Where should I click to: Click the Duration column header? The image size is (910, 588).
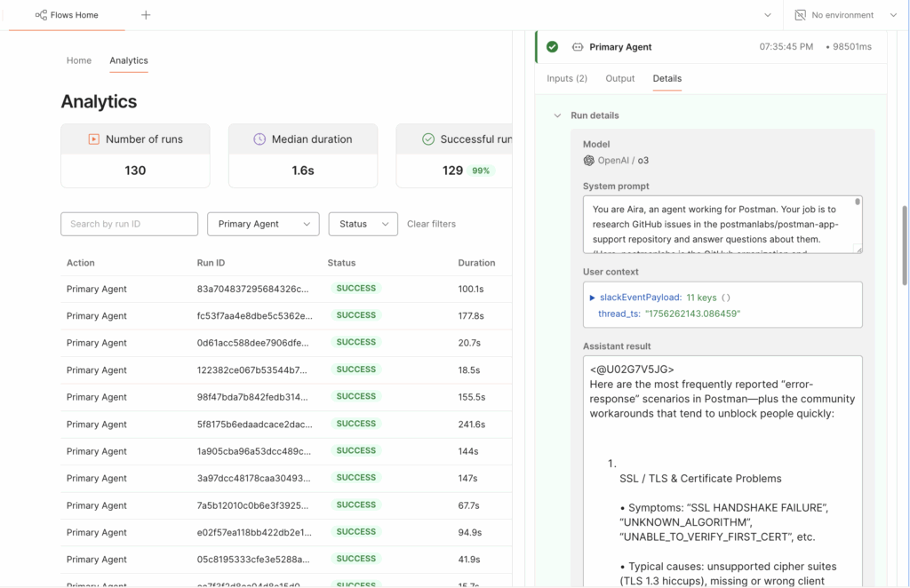476,263
